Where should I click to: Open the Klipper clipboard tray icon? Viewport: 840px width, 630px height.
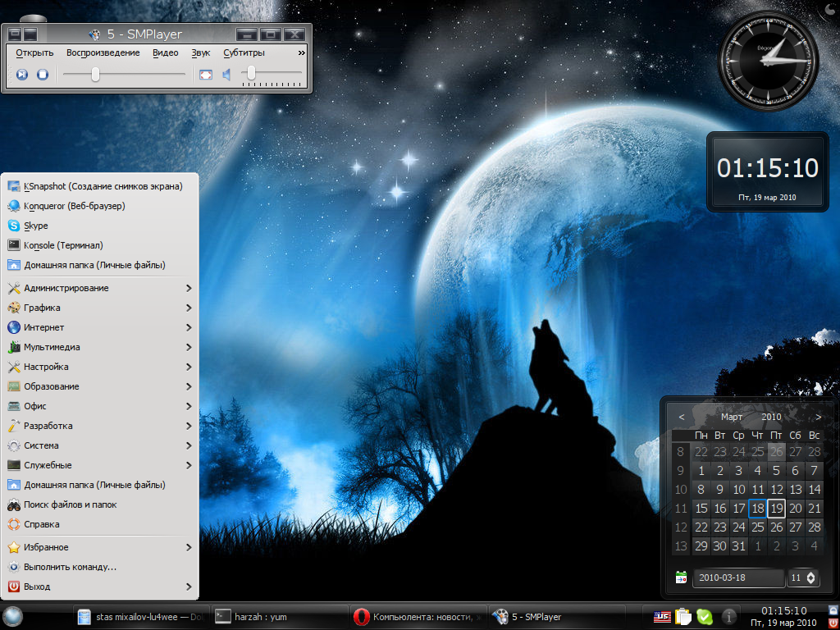(683, 617)
